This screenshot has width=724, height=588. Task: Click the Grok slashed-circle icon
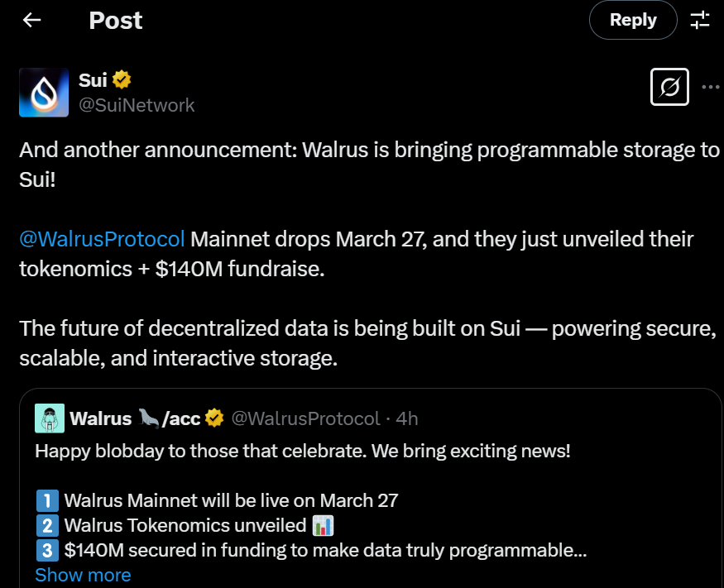pos(669,87)
